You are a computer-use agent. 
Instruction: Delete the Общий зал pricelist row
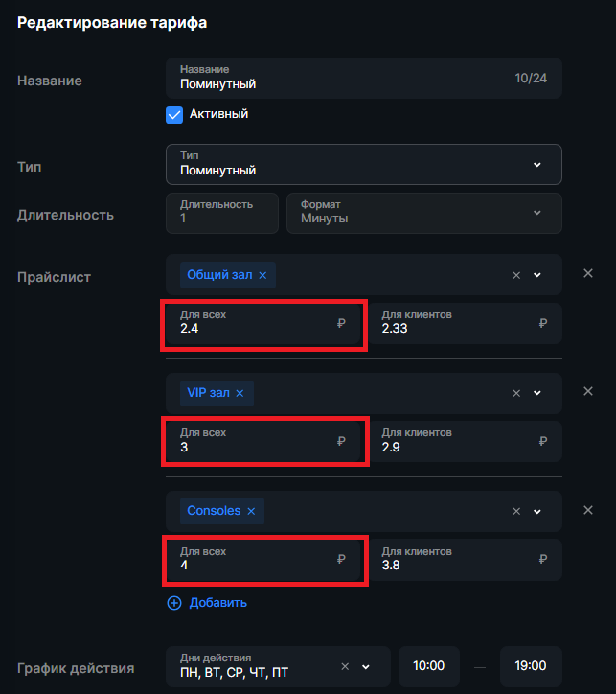(587, 273)
